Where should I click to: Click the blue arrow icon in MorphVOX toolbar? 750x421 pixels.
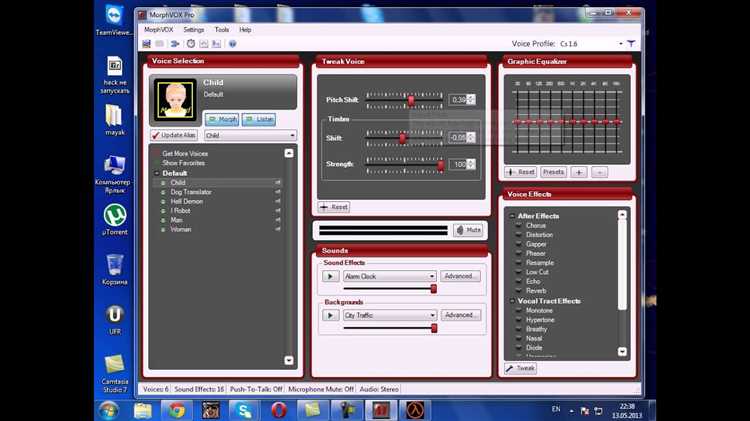pos(175,44)
